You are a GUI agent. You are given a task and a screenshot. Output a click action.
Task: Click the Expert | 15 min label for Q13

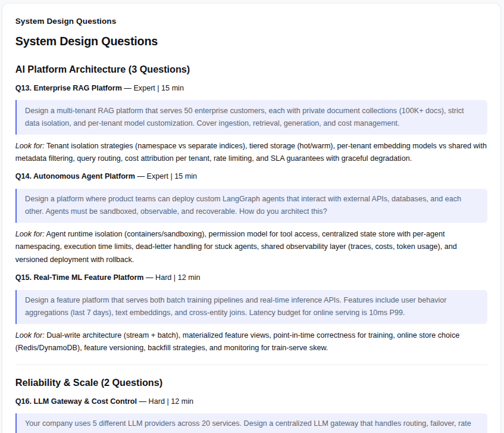pos(158,88)
